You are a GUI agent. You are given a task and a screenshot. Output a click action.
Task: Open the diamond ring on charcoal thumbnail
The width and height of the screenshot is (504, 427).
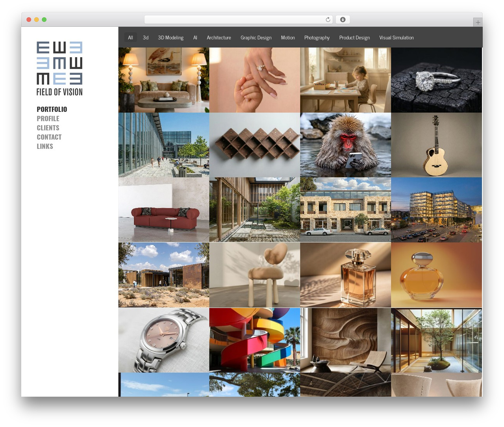coord(437,80)
